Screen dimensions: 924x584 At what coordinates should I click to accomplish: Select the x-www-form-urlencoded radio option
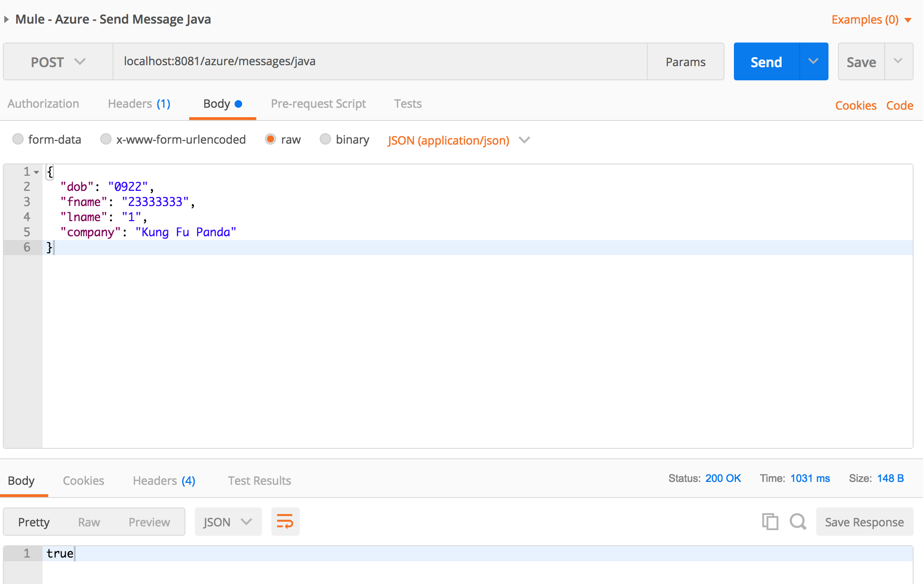(x=106, y=139)
